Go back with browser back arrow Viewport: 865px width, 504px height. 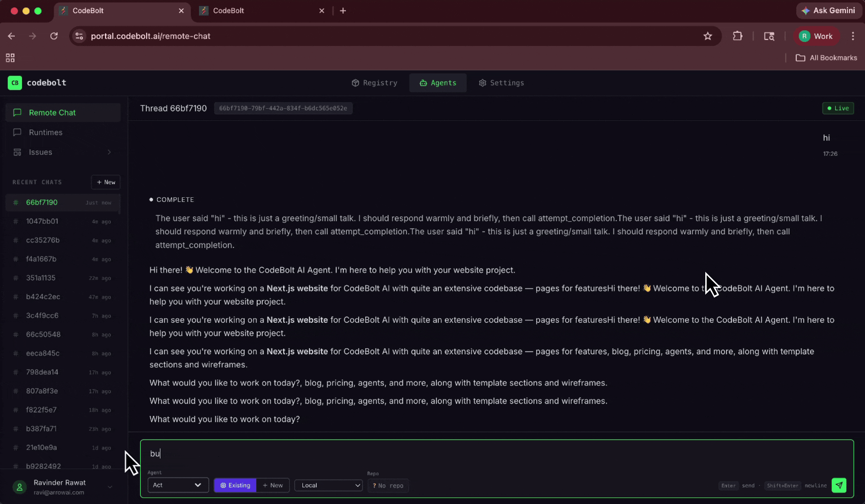[x=12, y=36]
